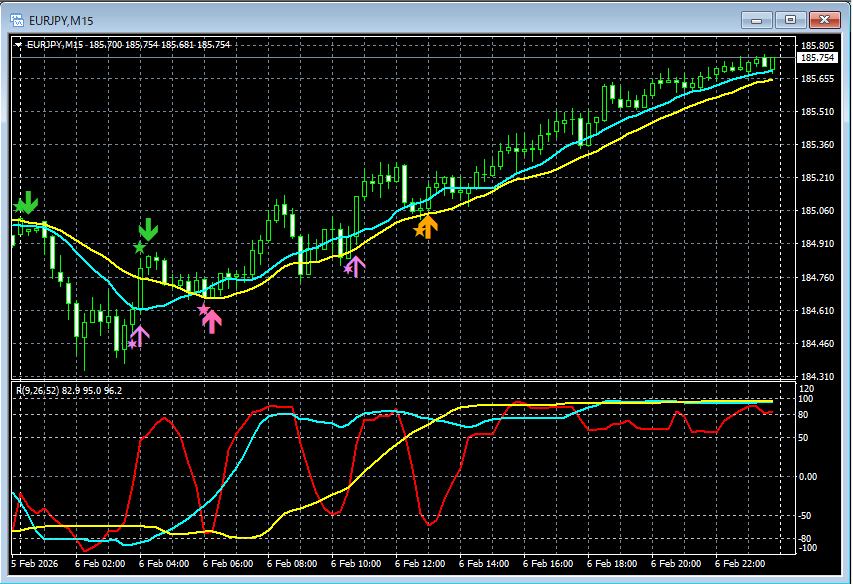Click the 185.360 price scale label
The image size is (853, 584).
817,145
